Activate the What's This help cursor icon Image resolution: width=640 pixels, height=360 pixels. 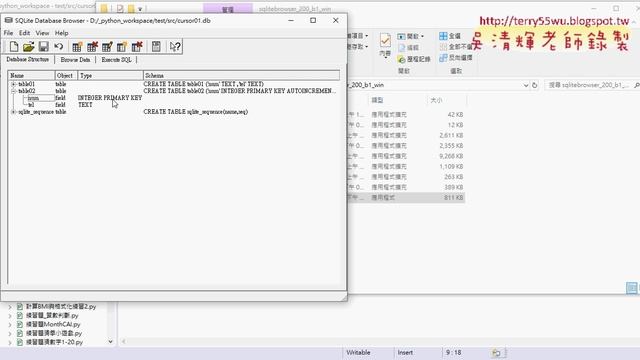(x=175, y=47)
